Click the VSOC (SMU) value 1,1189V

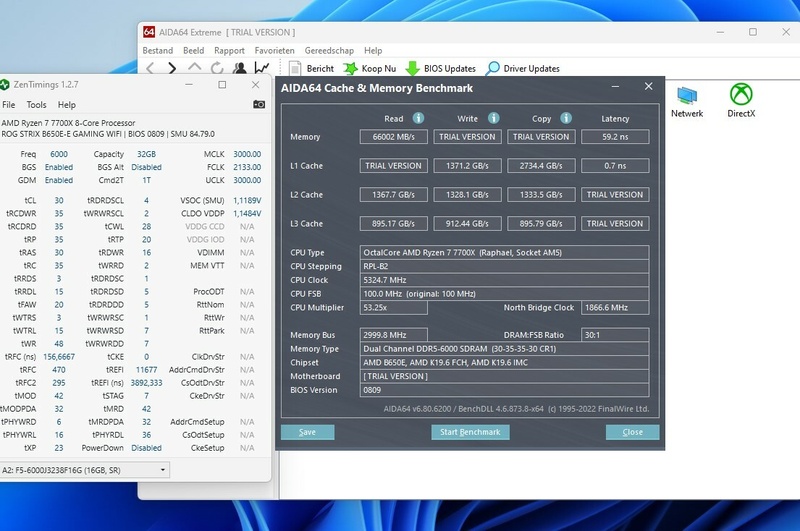point(247,200)
